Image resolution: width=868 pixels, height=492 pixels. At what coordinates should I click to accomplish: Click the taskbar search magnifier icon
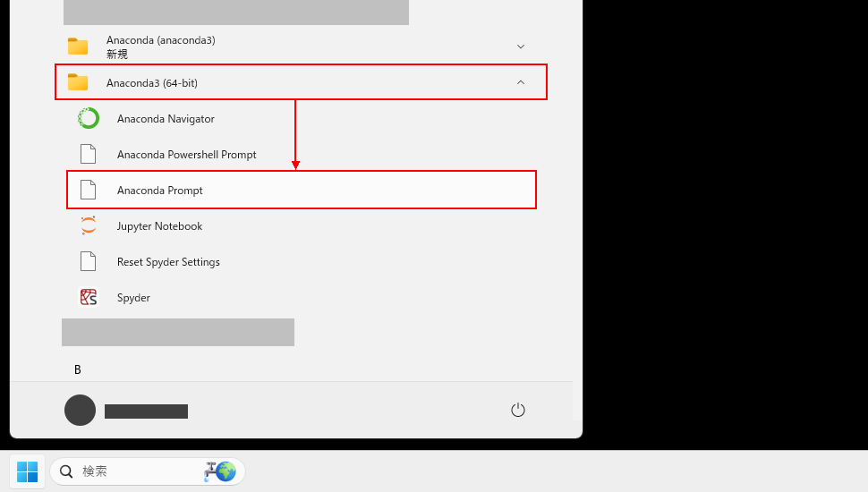(x=66, y=471)
